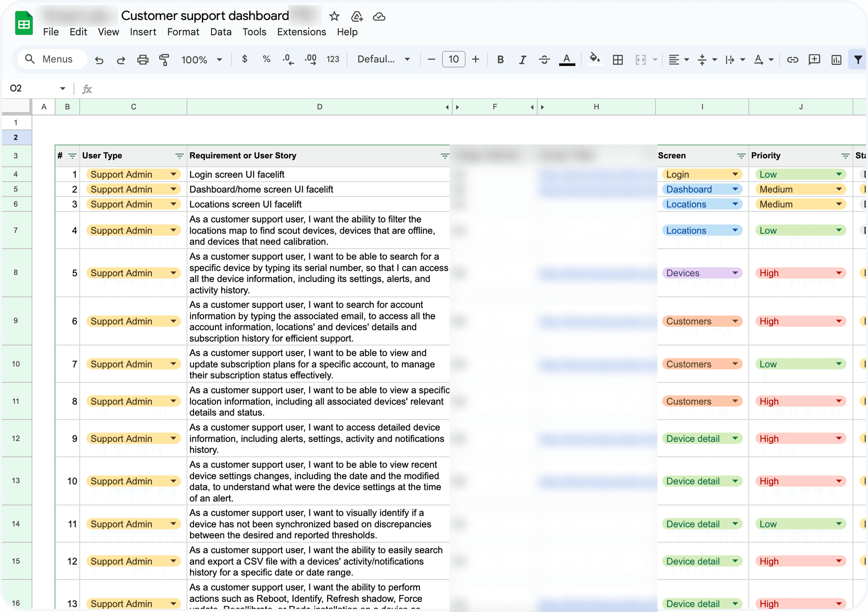This screenshot has width=868, height=612.
Task: Open the Default font dropdown
Action: 384,59
